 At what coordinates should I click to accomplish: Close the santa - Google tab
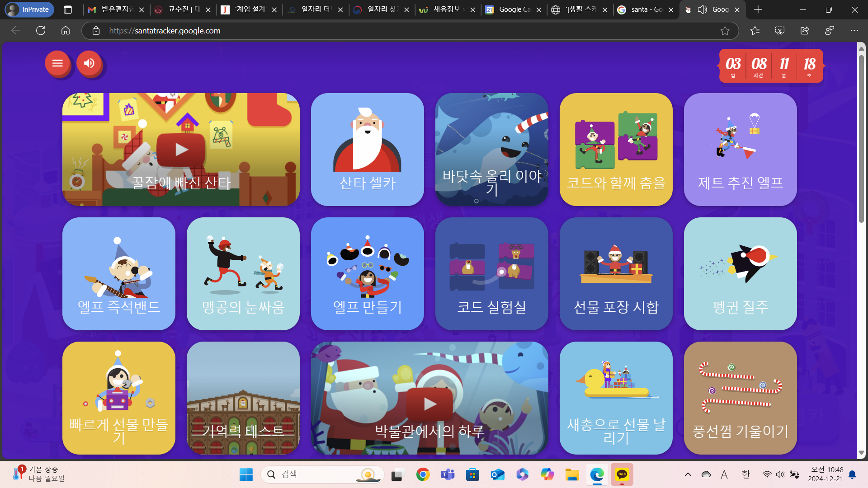[671, 9]
